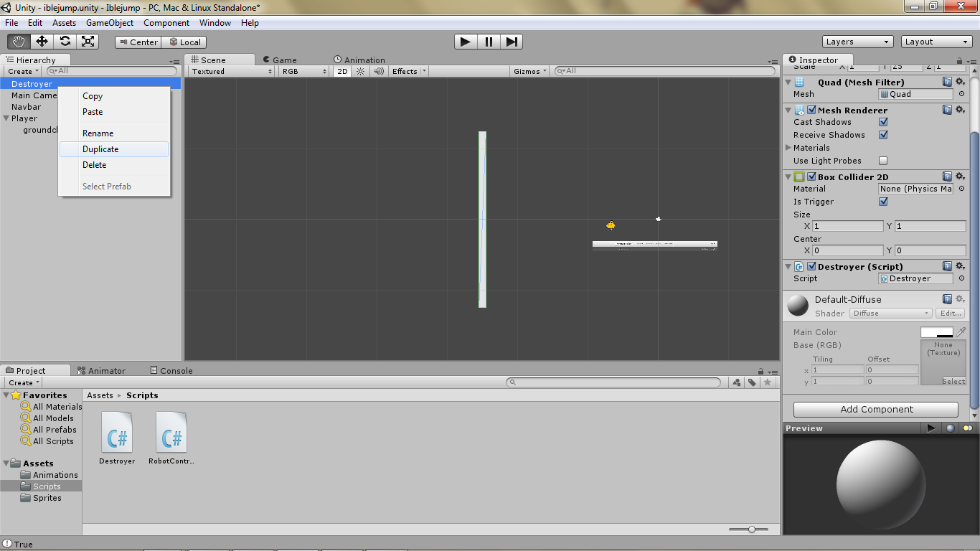Select the Hand tool in toolbar
Screen dimensions: 980x551
click(19, 42)
